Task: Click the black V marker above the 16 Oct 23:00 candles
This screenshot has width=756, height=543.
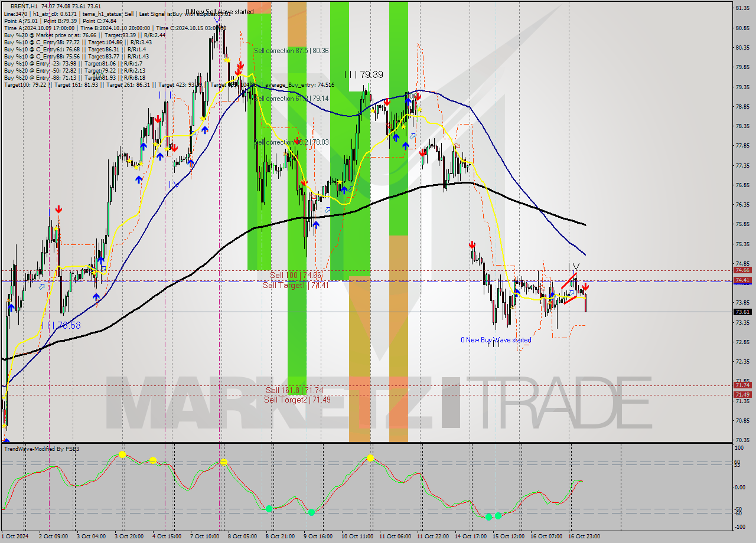Action: tap(576, 266)
